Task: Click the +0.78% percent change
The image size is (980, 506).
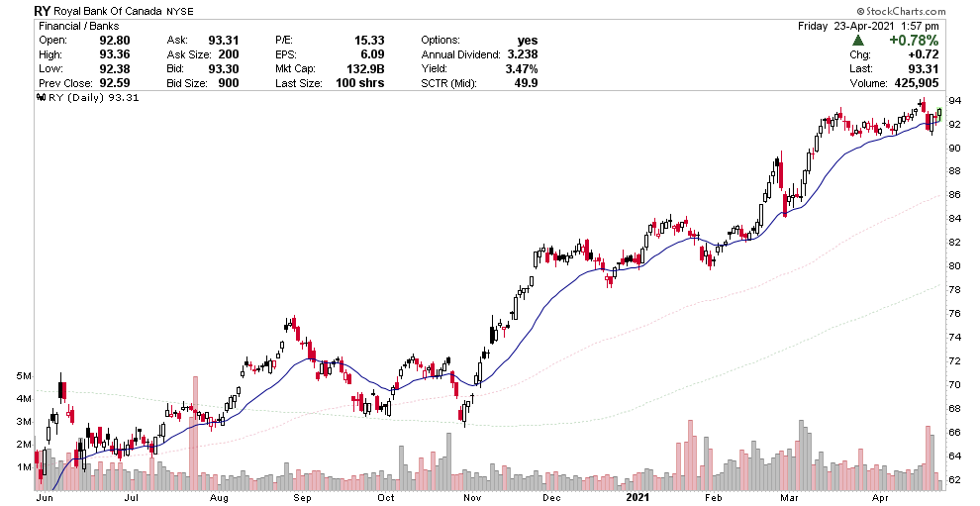Action: [915, 41]
